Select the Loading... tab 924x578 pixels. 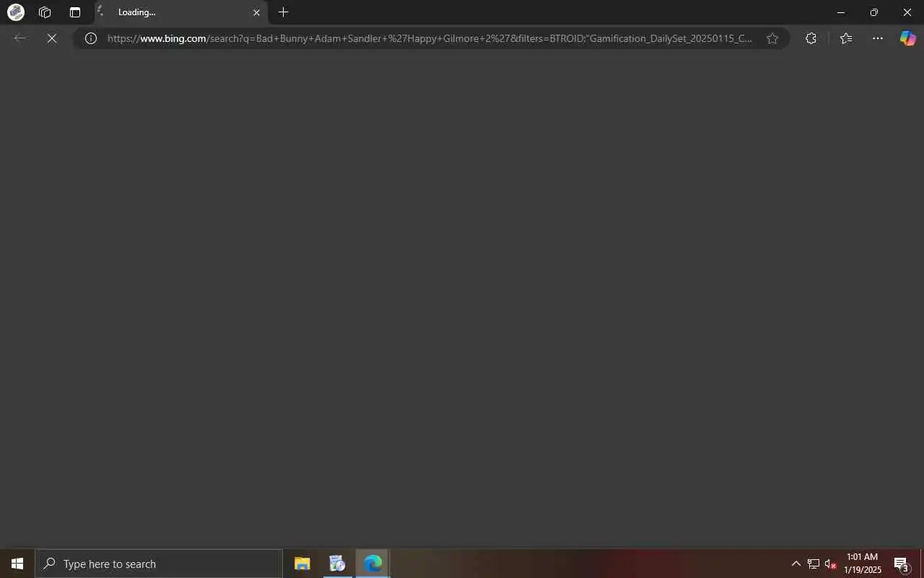[180, 12]
